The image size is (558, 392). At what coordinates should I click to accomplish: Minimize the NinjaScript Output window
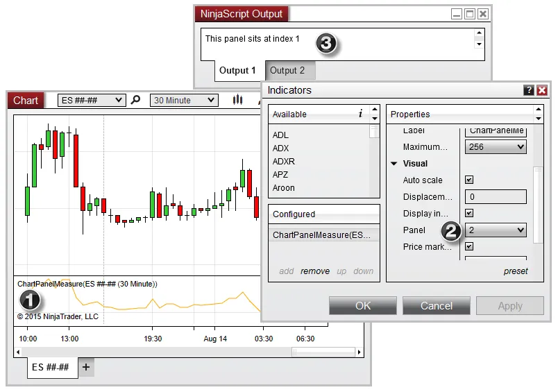[457, 15]
